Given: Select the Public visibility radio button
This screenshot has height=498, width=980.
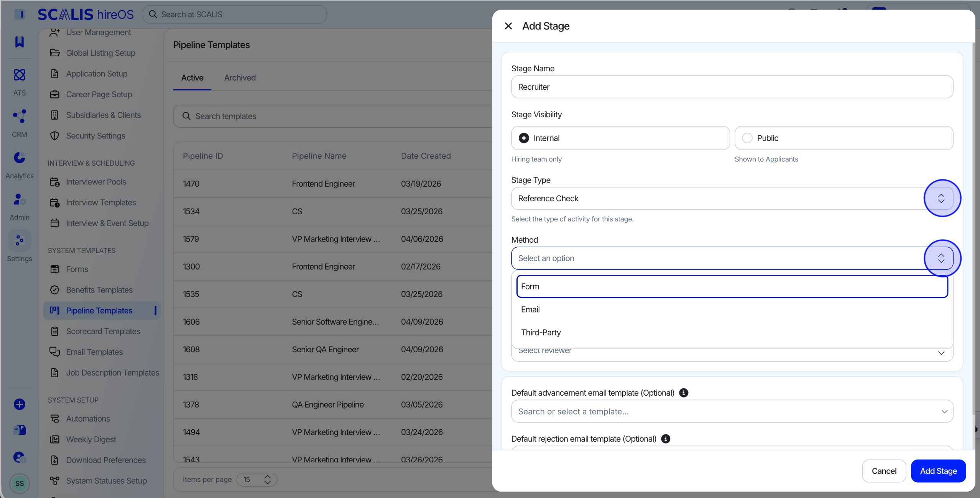Looking at the screenshot, I should (x=747, y=138).
